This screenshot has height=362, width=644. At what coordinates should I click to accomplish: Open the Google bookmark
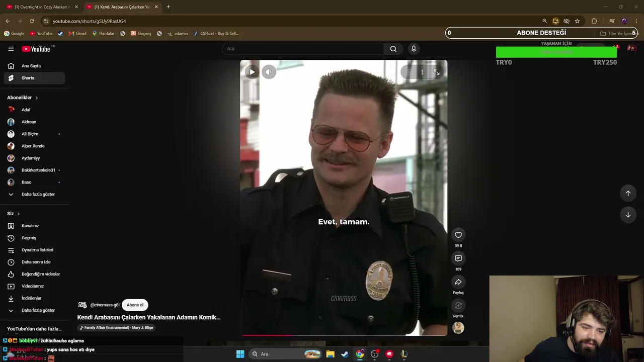[14, 34]
